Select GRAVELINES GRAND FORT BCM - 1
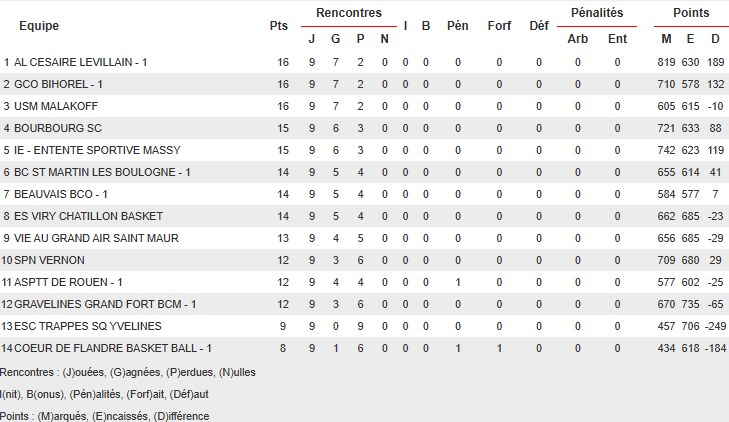The width and height of the screenshot is (729, 422). click(105, 304)
